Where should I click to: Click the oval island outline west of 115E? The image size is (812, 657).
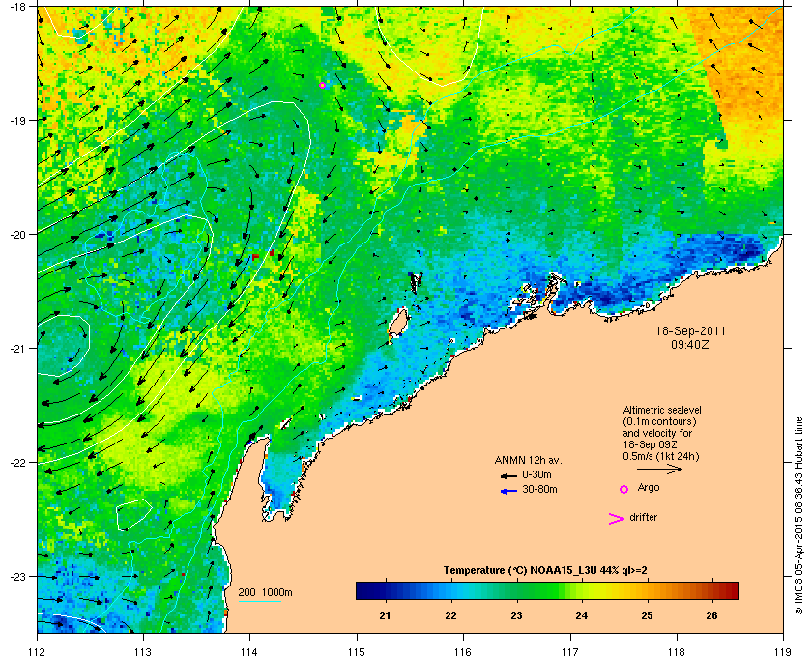[398, 323]
